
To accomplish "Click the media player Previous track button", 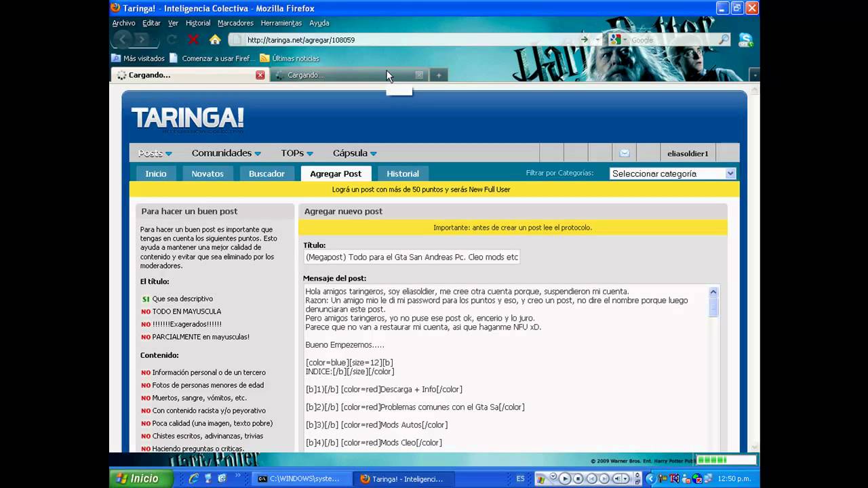I will [x=591, y=479].
